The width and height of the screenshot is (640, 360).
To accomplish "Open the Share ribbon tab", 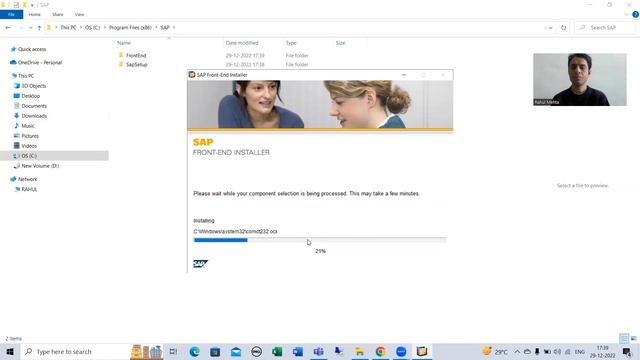I will coord(58,14).
